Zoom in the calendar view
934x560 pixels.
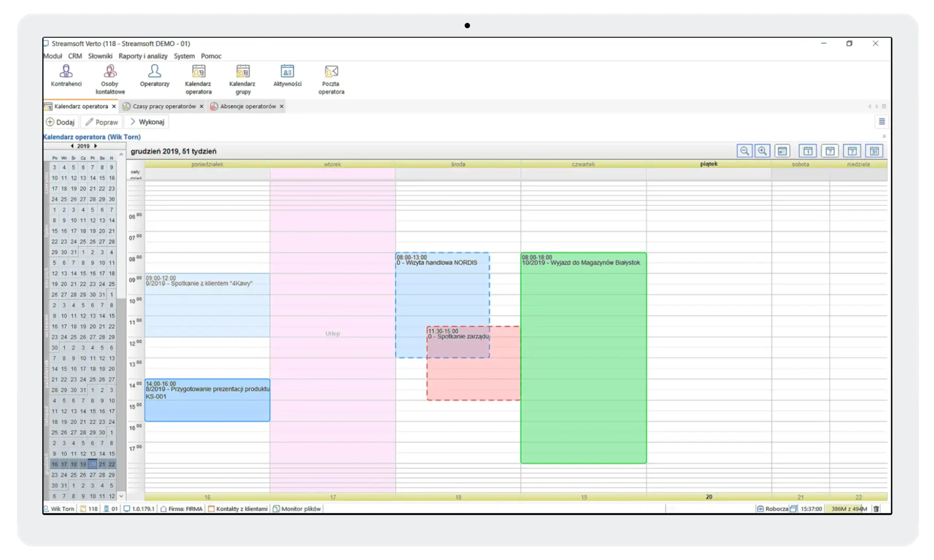point(762,151)
